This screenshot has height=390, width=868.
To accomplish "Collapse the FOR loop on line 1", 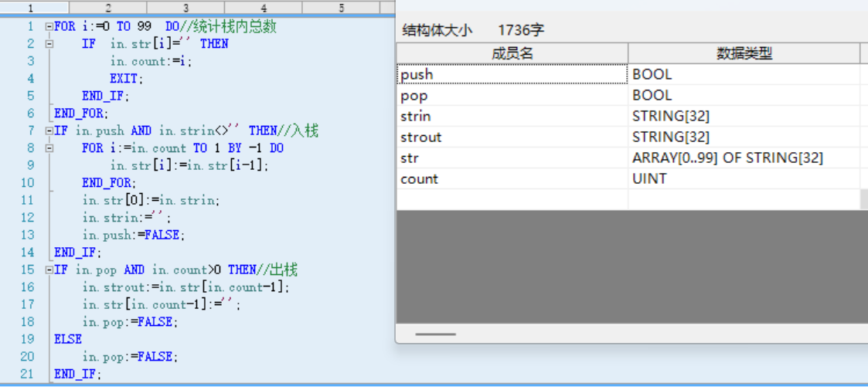I will 49,26.
